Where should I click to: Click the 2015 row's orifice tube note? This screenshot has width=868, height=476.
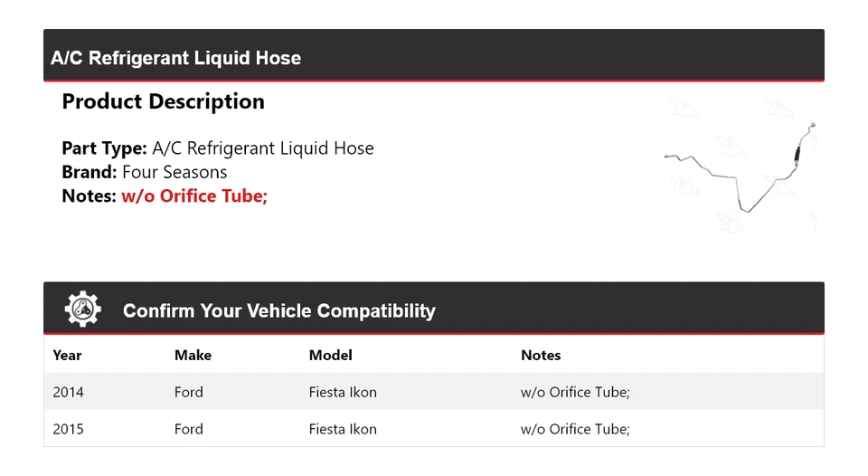tap(575, 429)
